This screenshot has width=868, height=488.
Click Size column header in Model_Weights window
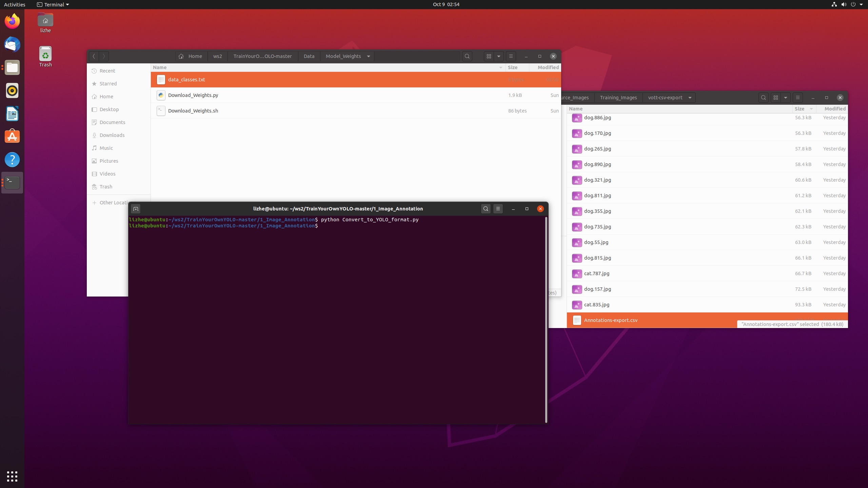(517, 67)
